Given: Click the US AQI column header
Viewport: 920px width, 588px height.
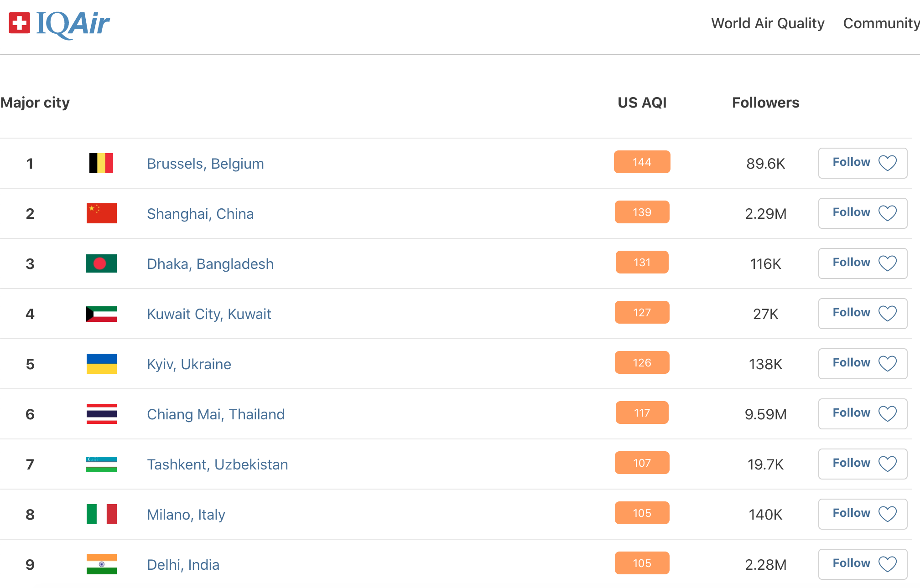Looking at the screenshot, I should (x=642, y=103).
